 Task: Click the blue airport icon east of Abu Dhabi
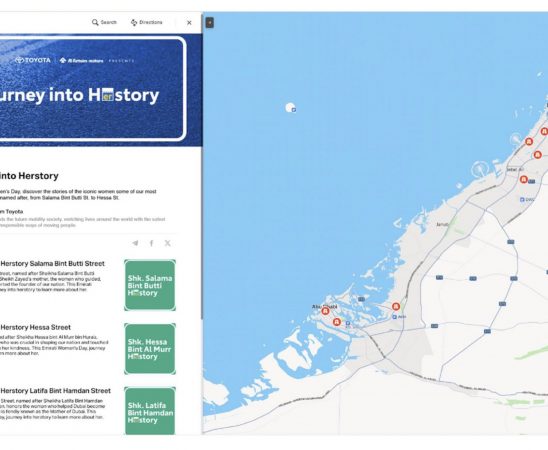(x=395, y=317)
